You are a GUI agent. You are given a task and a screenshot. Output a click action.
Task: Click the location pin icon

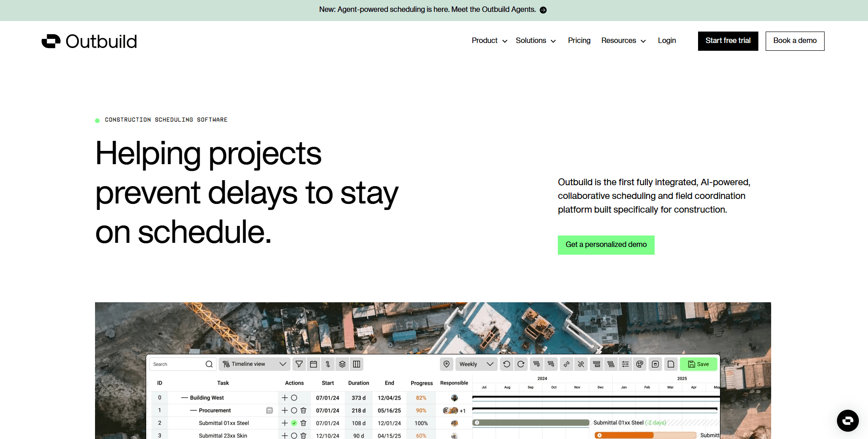pyautogui.click(x=447, y=364)
